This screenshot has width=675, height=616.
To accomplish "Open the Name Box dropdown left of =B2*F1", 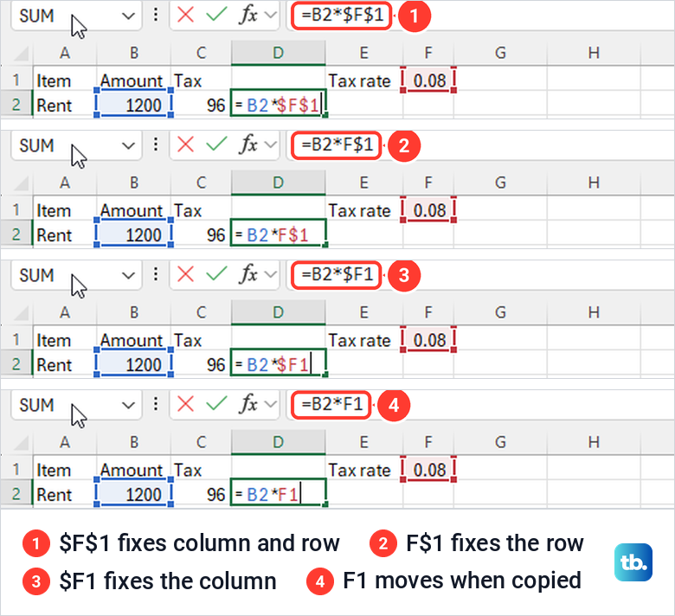I will click(128, 406).
